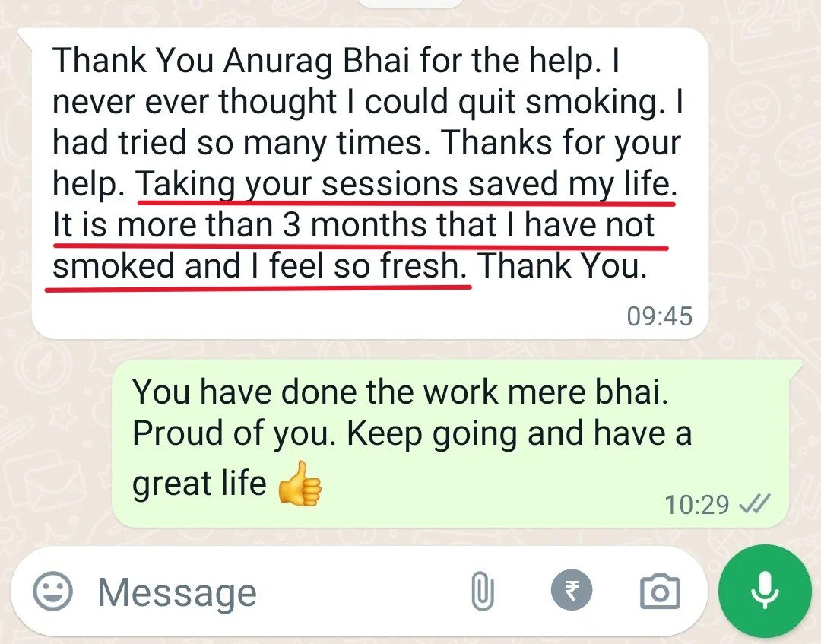Open the emoji picker smiley icon
This screenshot has width=821, height=644.
pos(52,591)
